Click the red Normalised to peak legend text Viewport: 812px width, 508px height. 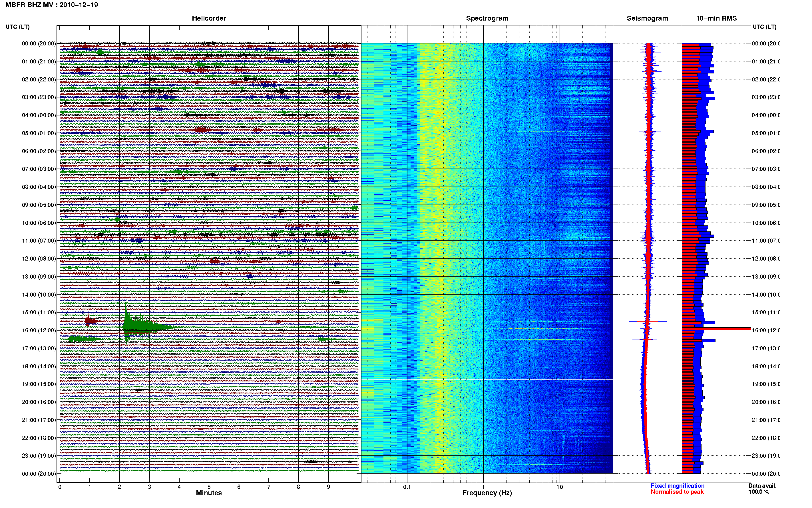[x=677, y=492]
